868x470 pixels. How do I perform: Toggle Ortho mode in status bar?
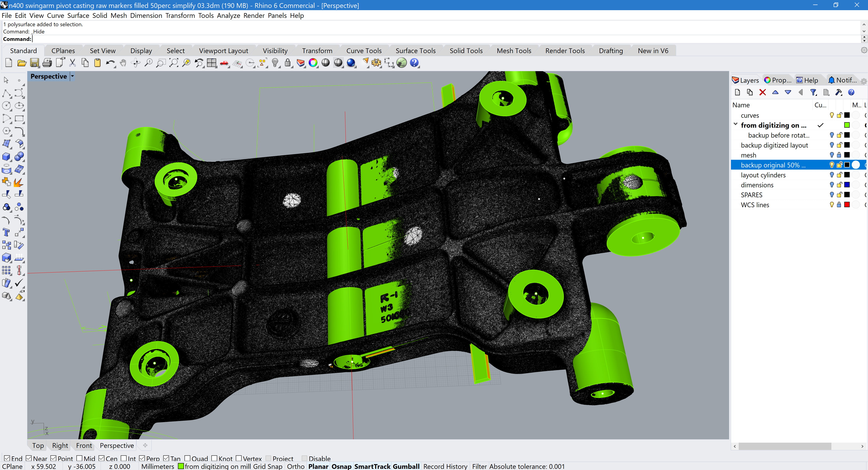pos(295,466)
